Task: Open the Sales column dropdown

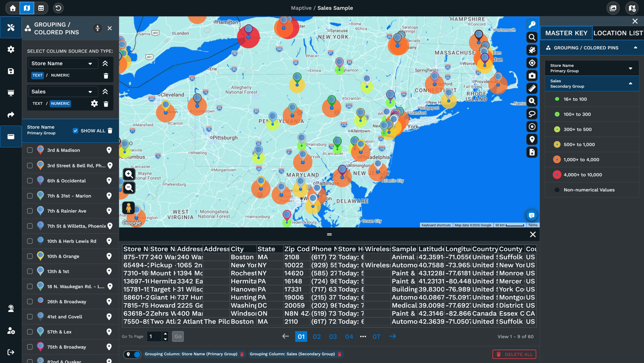Action: coord(63,92)
